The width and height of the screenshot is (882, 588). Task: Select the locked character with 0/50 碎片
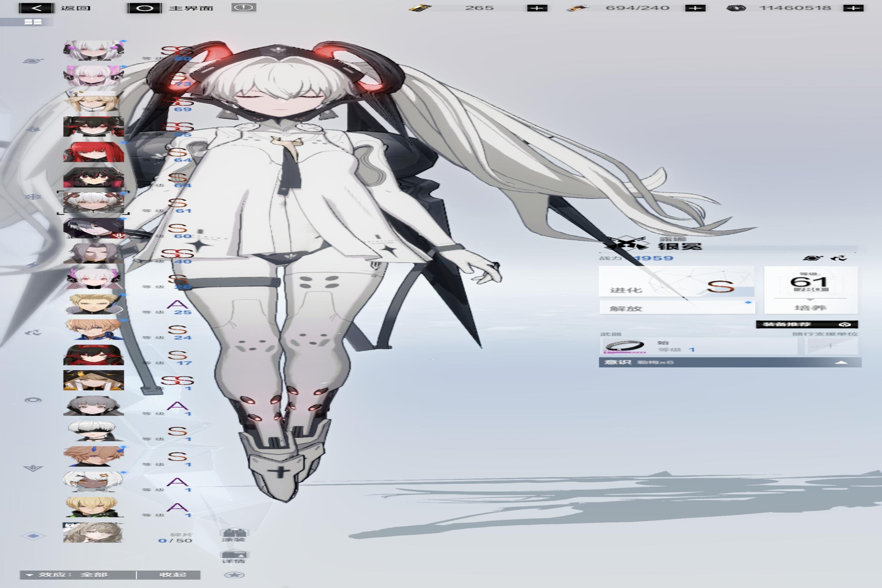click(93, 533)
